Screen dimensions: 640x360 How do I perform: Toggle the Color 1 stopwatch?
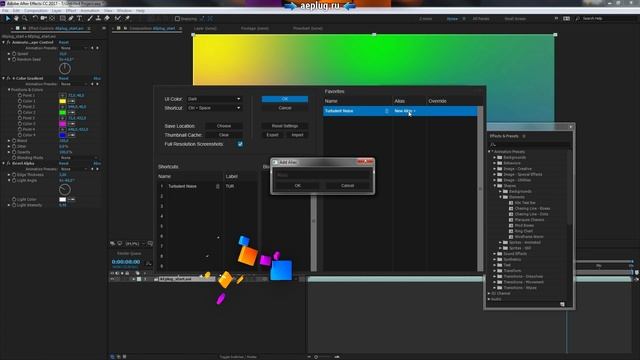pos(20,101)
